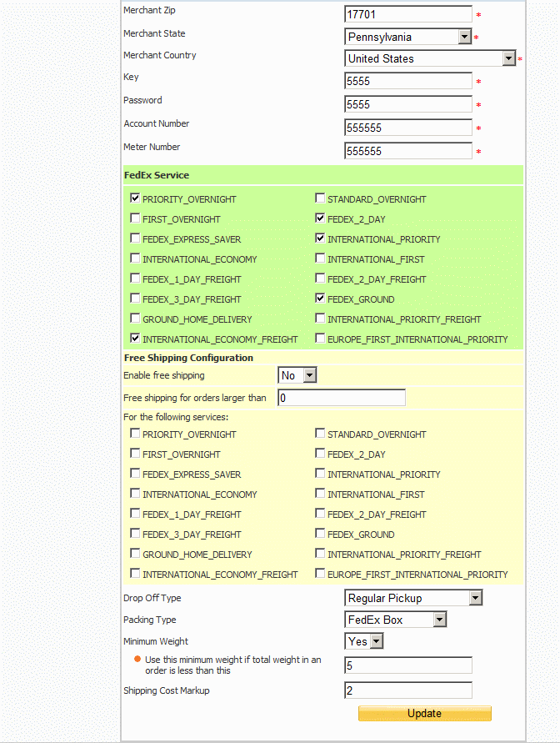Check FEDEX_3_DAY_FREIGHT for free shipping services
Viewport: 560px width, 743px height.
coord(135,534)
